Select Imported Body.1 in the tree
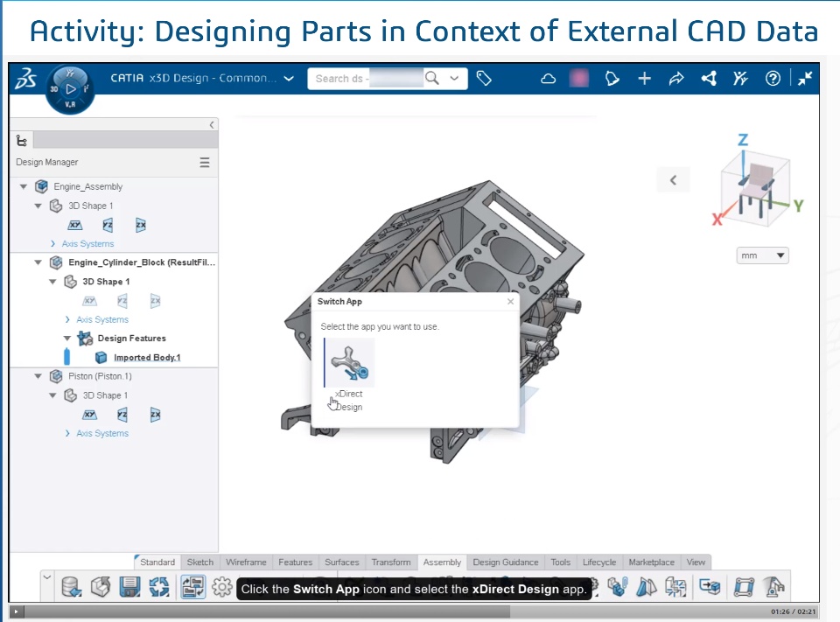Screen dimensions: 840x622 (147, 357)
